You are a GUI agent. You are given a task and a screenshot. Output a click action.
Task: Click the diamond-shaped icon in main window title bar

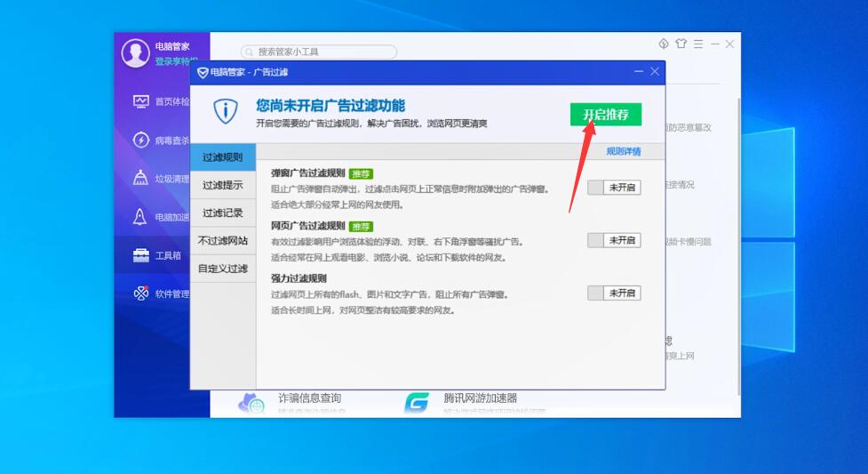[664, 44]
